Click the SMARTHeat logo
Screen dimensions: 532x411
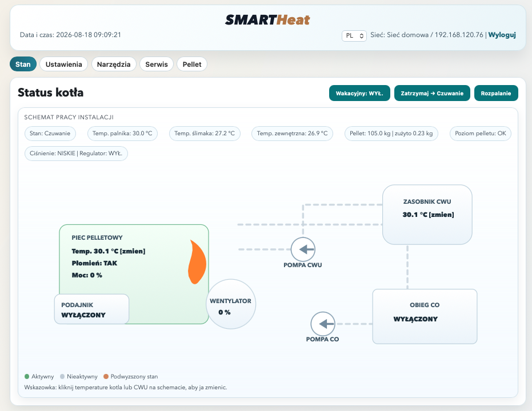(267, 20)
